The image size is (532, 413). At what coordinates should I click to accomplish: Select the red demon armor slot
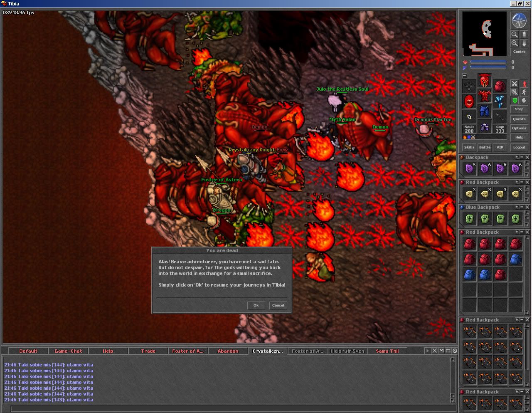484,96
